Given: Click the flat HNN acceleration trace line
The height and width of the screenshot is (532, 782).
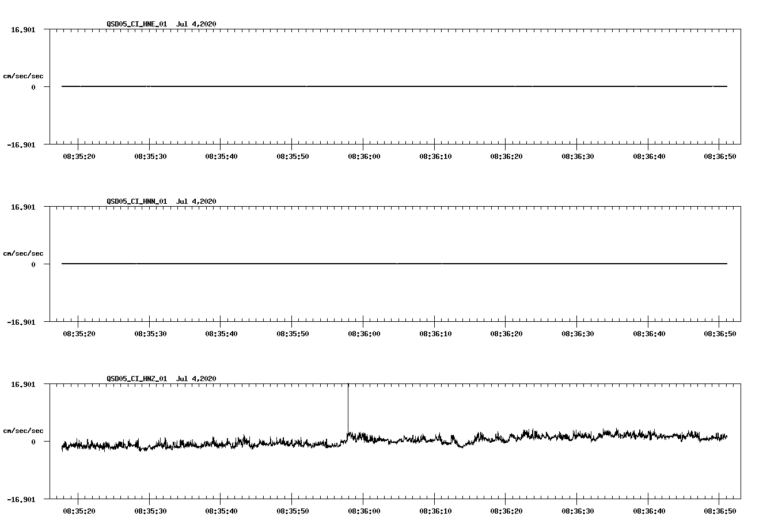Looking at the screenshot, I should click(394, 264).
